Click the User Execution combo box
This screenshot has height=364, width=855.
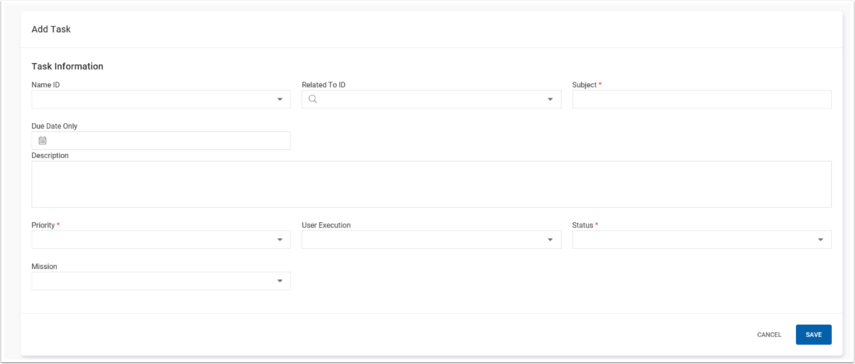pyautogui.click(x=431, y=240)
